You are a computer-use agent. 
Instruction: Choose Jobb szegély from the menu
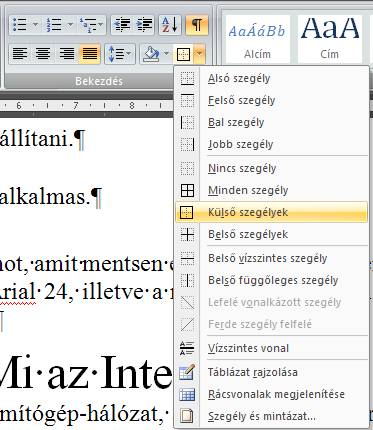coord(271,145)
